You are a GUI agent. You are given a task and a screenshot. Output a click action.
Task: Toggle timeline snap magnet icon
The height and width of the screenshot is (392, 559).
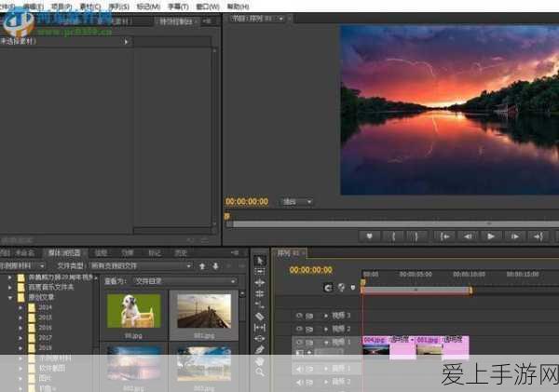tap(328, 287)
